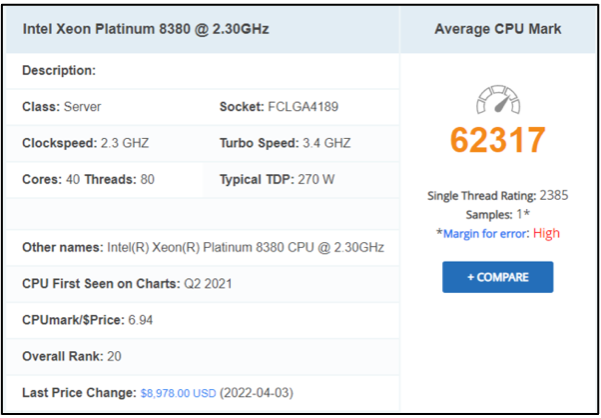This screenshot has width=601, height=418.
Task: Open the Margin for error link
Action: tap(484, 233)
